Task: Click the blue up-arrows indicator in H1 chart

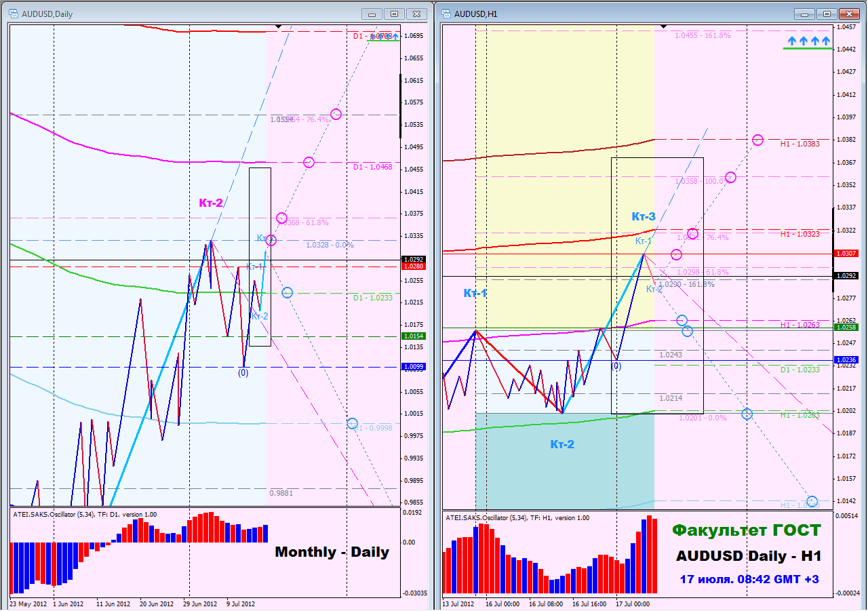Action: [x=808, y=41]
